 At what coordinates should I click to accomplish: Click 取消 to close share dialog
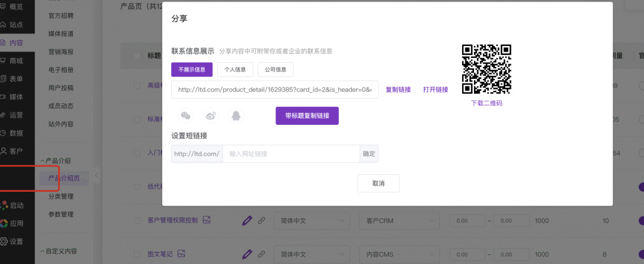378,183
